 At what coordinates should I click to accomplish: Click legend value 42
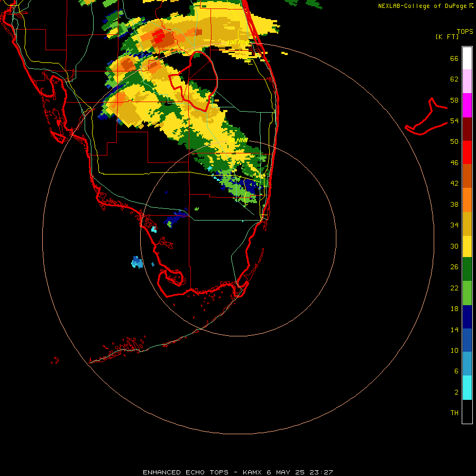click(454, 184)
